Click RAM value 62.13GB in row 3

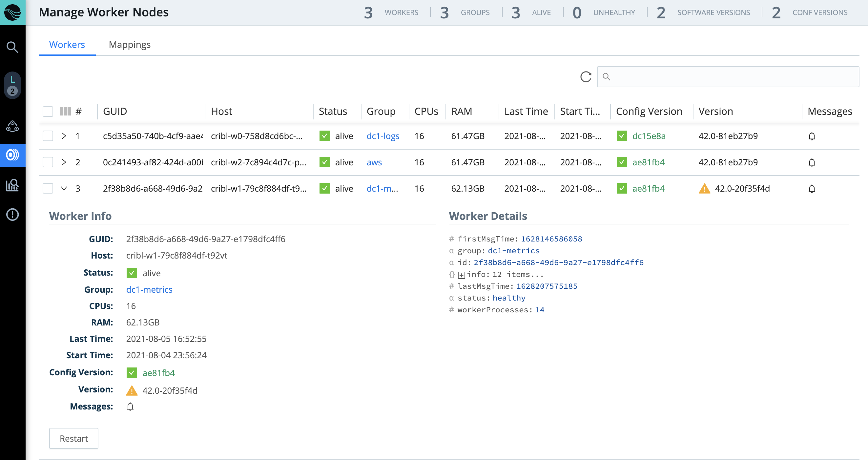468,188
